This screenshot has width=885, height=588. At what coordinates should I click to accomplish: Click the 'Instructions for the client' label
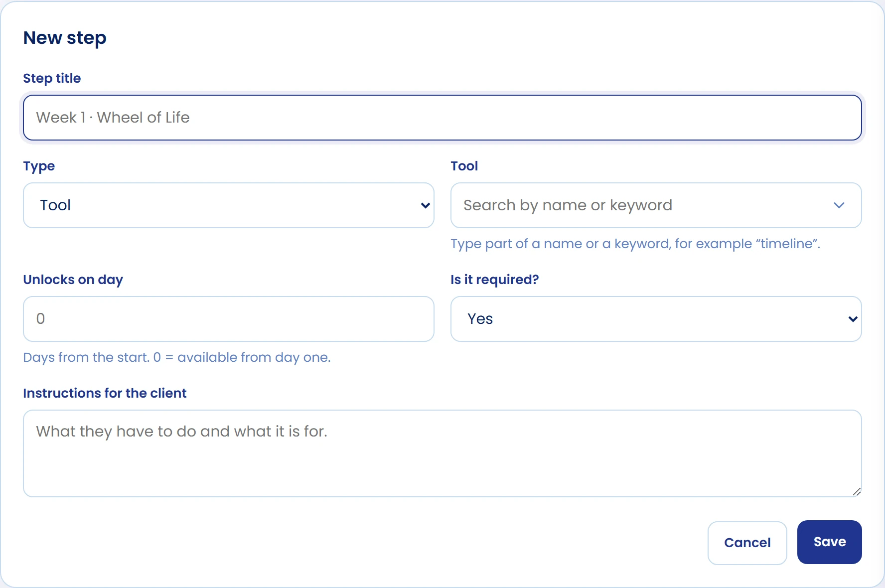pyautogui.click(x=105, y=393)
